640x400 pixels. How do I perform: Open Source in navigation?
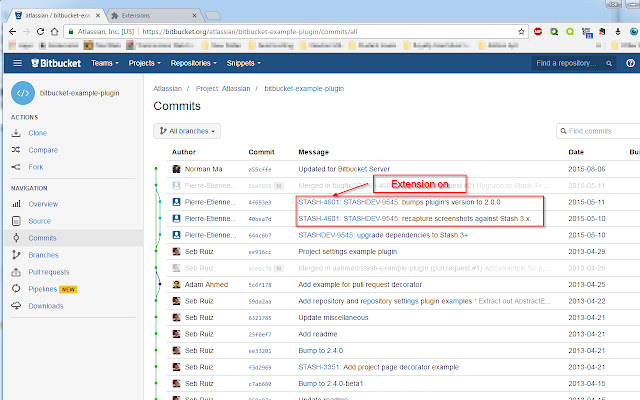[x=40, y=221]
